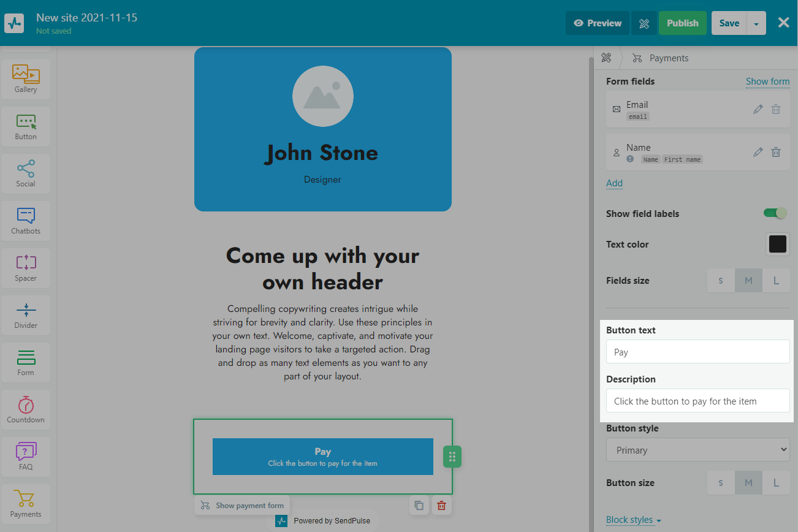Duplicate the payment block

(x=419, y=506)
